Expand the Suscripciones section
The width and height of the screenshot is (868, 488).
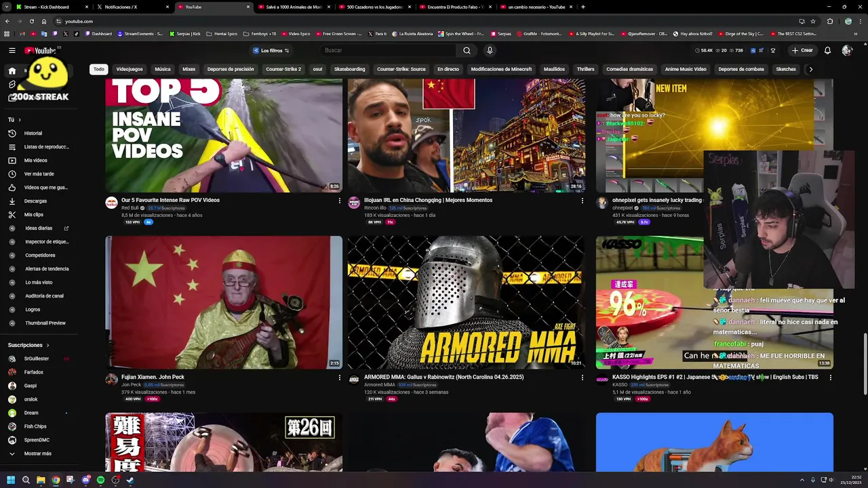[x=28, y=345]
